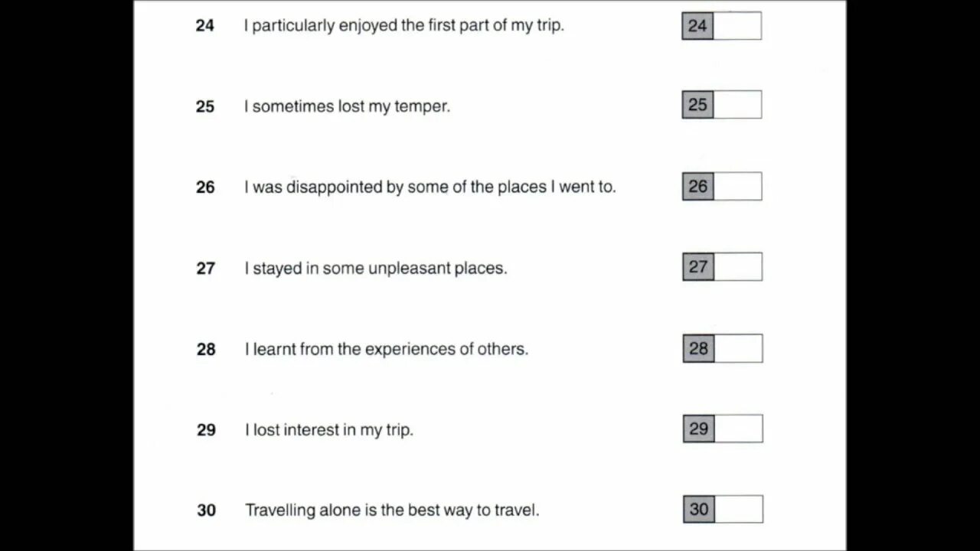The image size is (980, 551).
Task: Click the bold question number 26
Action: point(205,187)
